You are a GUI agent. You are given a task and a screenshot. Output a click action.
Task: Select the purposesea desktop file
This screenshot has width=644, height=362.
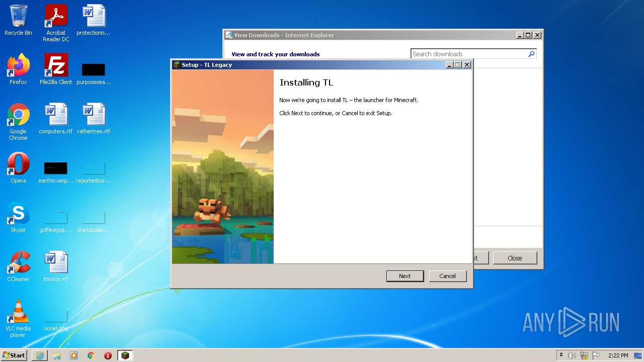tap(94, 73)
